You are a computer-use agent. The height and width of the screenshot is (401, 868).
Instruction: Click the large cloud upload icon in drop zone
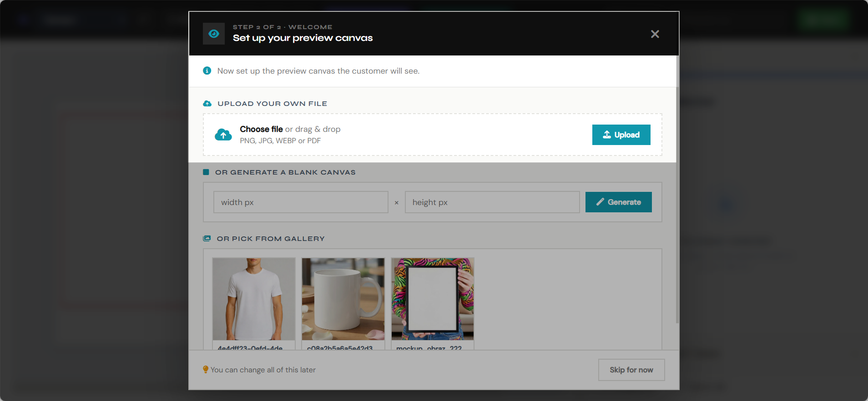tap(223, 135)
